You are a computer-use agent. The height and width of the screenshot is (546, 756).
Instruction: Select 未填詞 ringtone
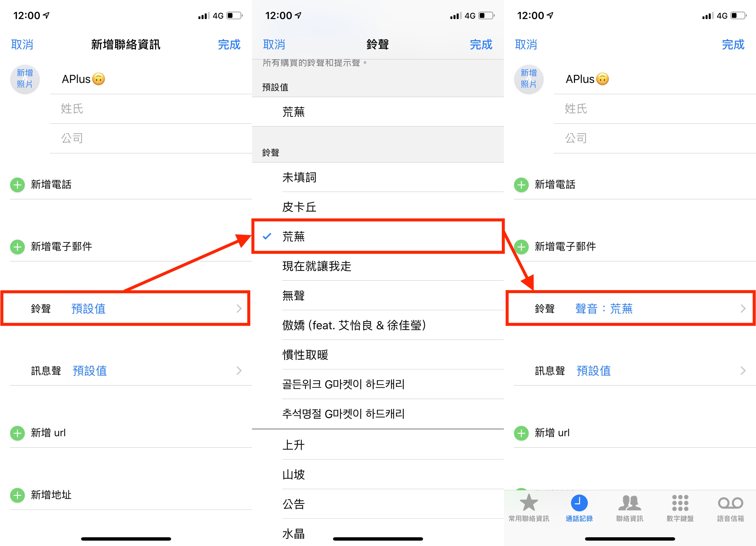point(378,177)
